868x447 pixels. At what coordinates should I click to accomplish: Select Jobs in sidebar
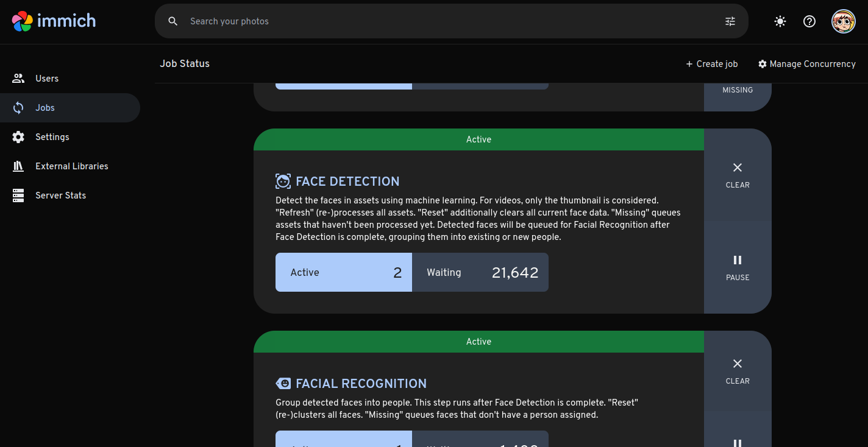[x=45, y=108]
